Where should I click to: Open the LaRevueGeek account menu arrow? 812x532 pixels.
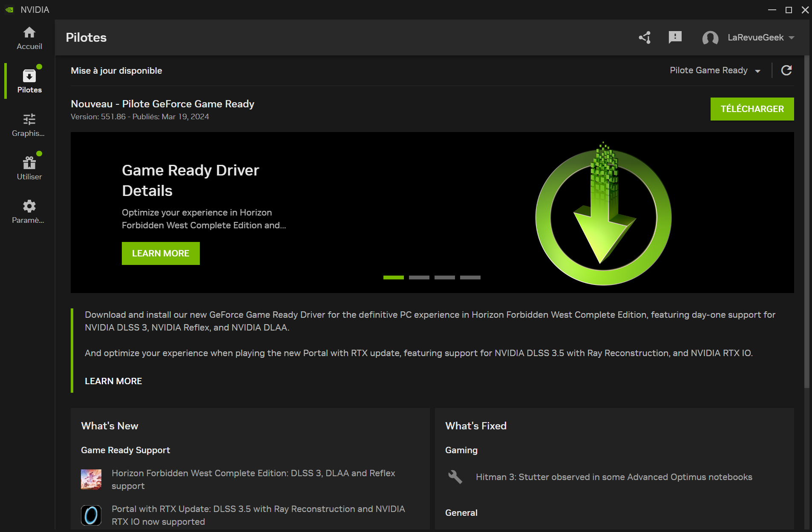[x=792, y=37]
